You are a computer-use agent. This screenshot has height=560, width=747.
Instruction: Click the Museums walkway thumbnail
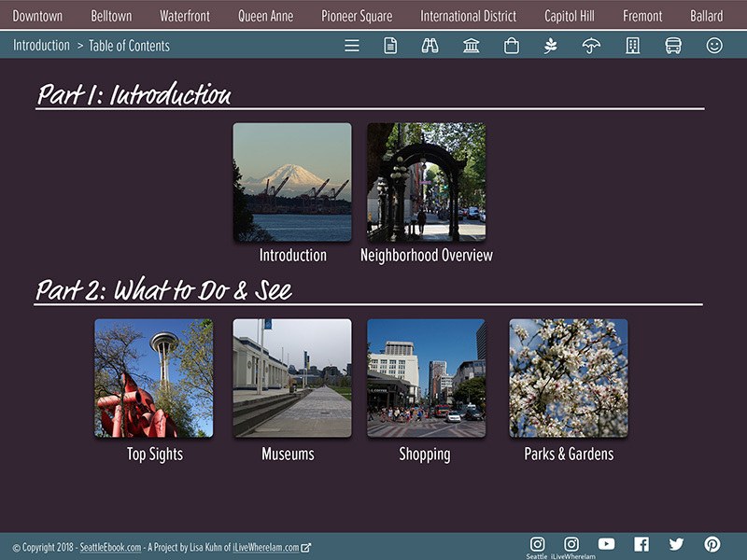[292, 378]
